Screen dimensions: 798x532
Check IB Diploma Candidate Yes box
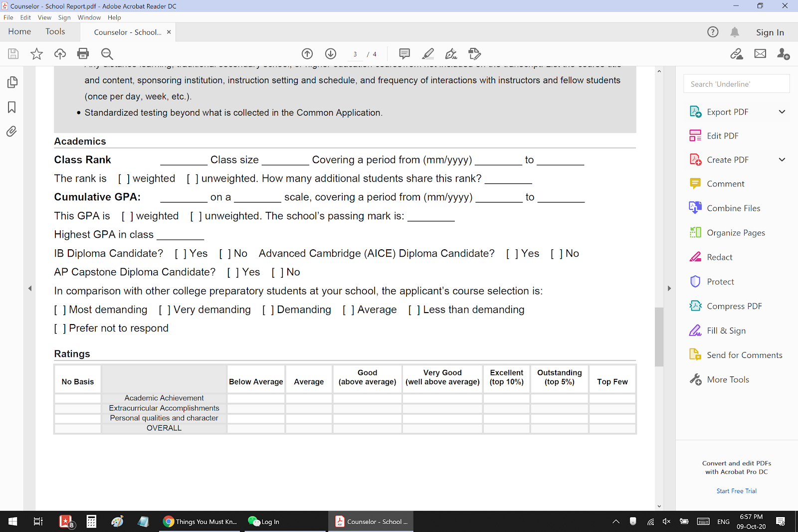click(x=181, y=253)
